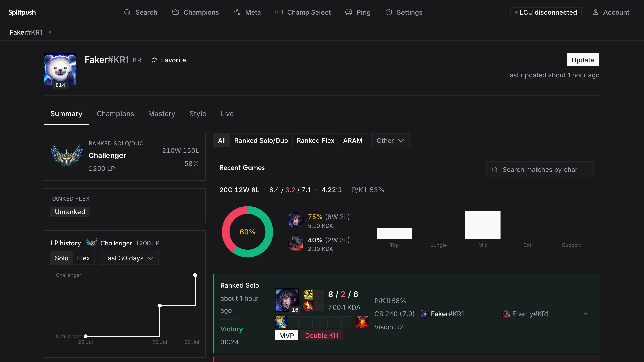
Task: Click the hourglass item icon
Action: (281, 322)
